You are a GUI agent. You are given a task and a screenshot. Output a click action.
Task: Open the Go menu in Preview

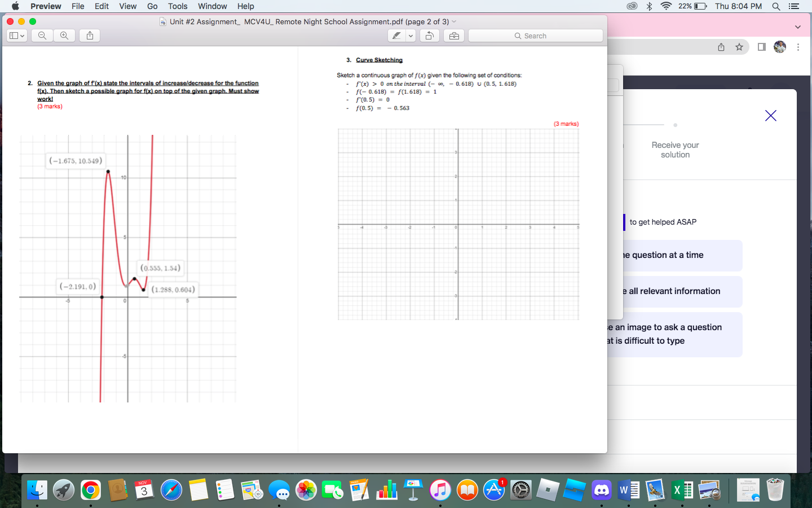point(152,6)
